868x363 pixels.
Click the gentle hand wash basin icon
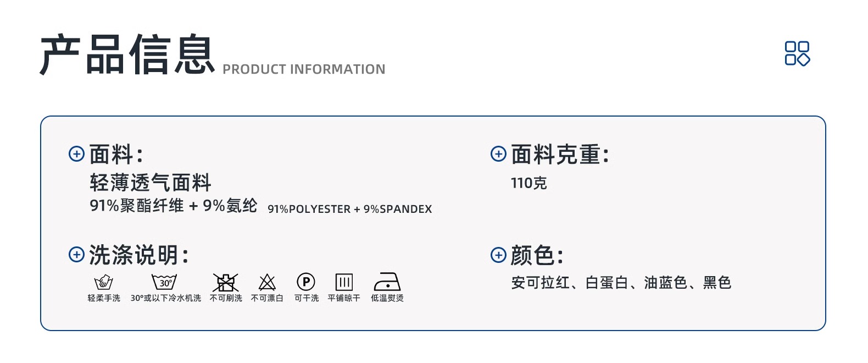(103, 283)
